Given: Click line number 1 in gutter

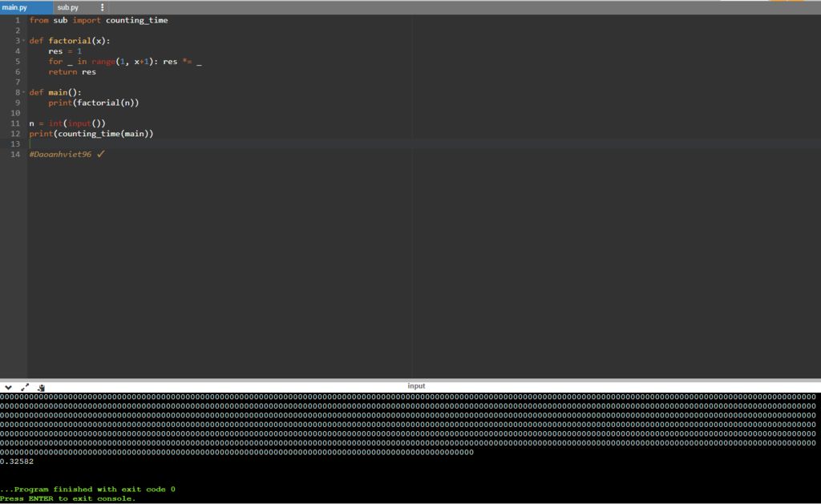Looking at the screenshot, I should 18,20.
